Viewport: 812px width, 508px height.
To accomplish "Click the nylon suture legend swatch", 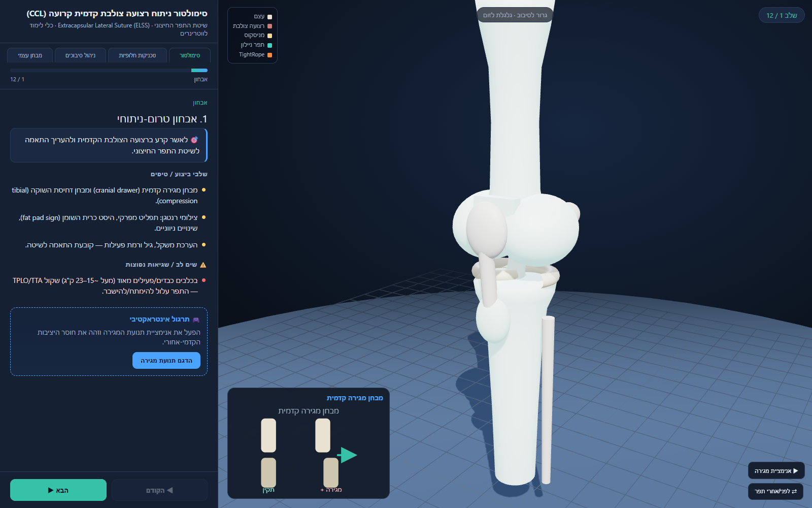I will pos(269,45).
